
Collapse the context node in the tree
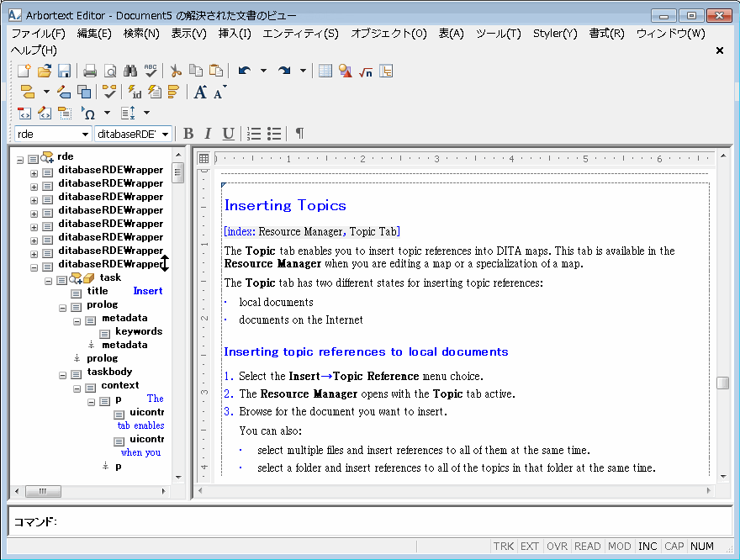[x=77, y=389]
